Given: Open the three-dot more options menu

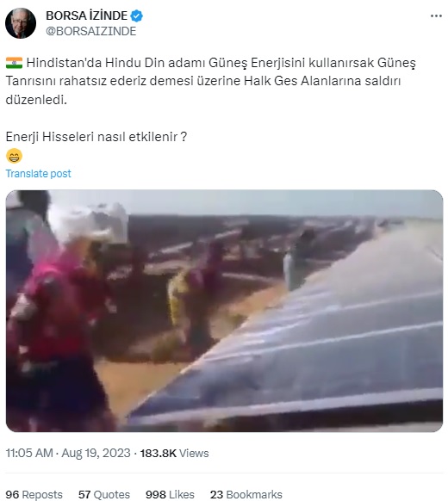Looking at the screenshot, I should pos(436,16).
